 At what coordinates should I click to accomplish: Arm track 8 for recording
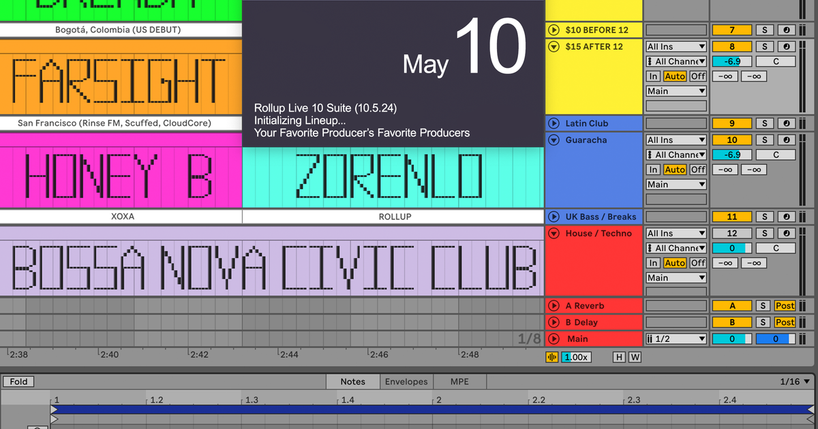tap(787, 46)
